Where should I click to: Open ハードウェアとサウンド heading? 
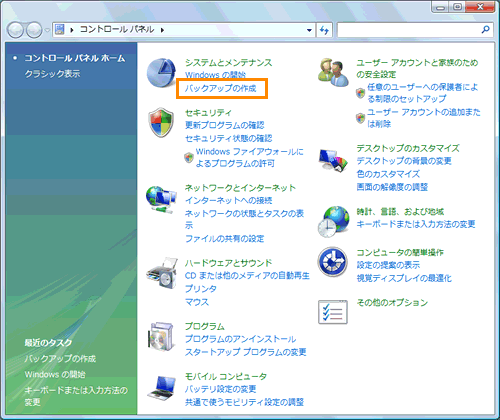tap(229, 263)
